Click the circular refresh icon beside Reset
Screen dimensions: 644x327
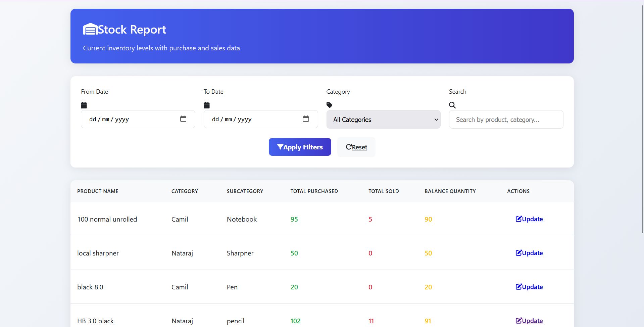click(x=349, y=147)
